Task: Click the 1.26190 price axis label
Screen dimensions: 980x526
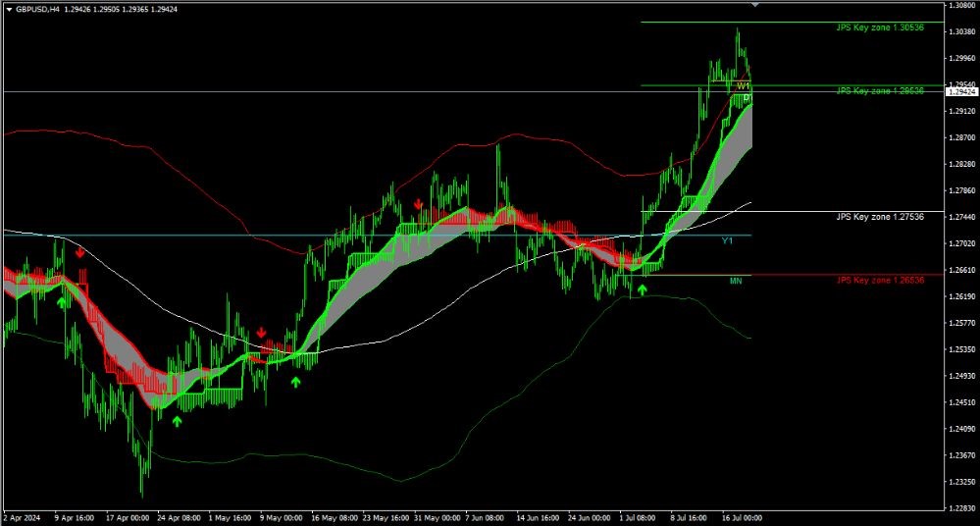Action: pyautogui.click(x=962, y=295)
